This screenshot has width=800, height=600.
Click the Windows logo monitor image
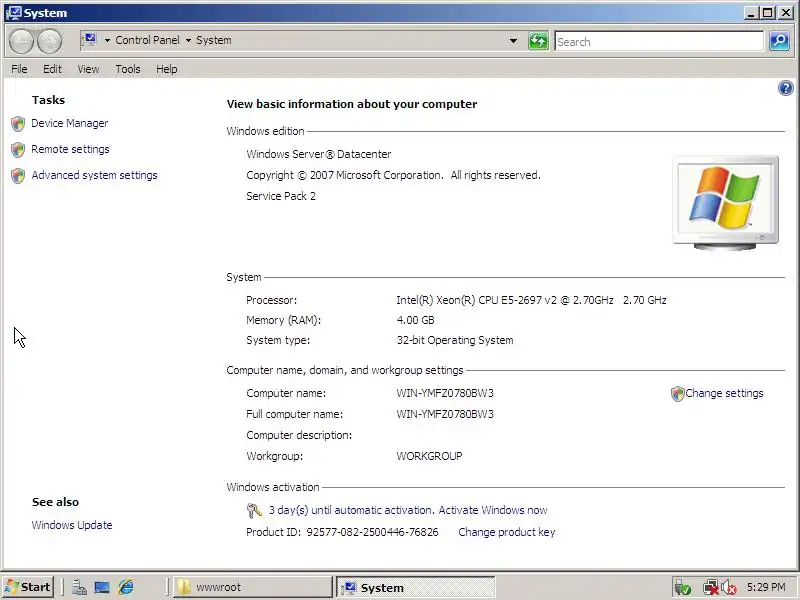[726, 203]
